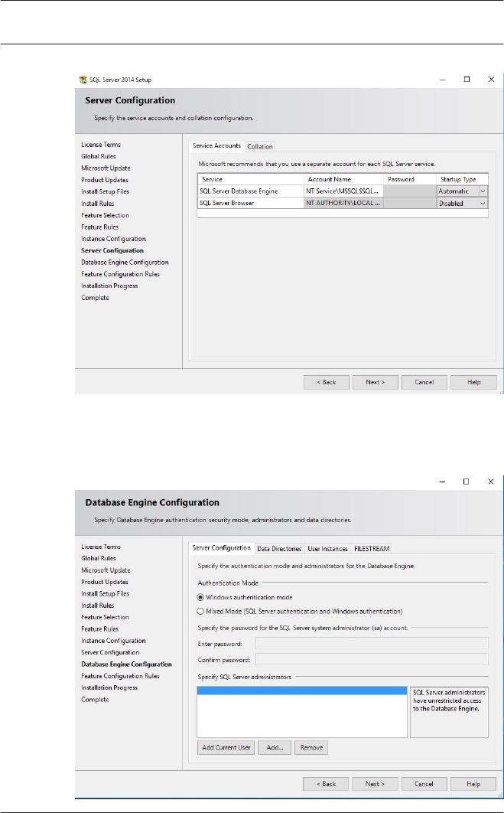Click Complete step in Database Engine Configuration window

95,700
